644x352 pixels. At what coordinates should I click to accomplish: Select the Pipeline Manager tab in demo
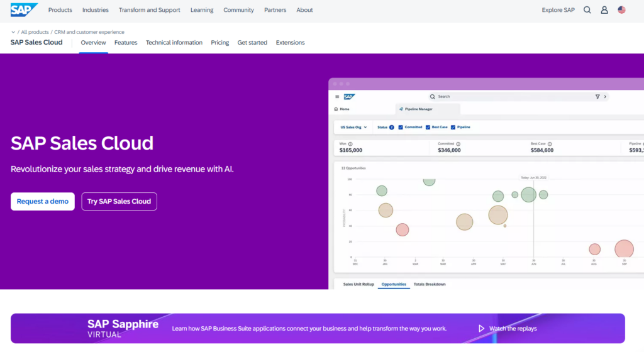pos(428,109)
